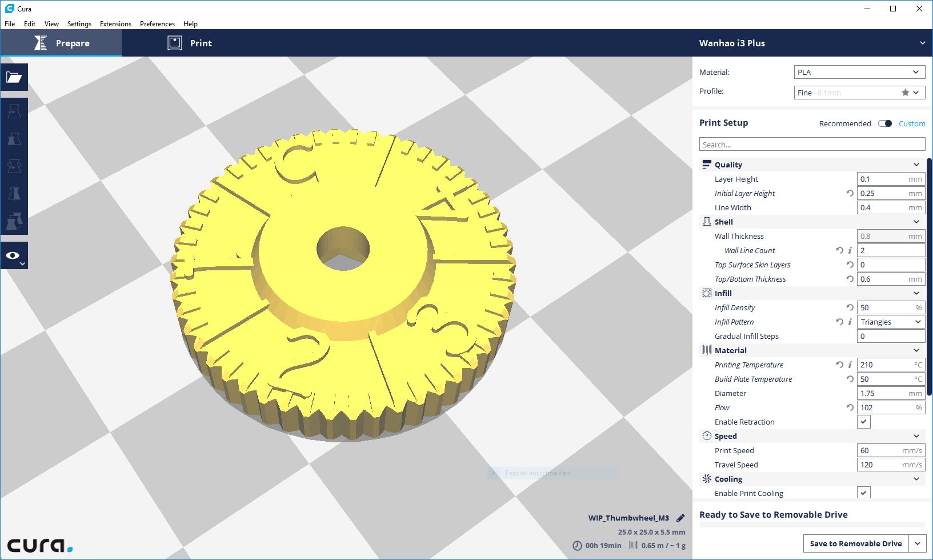Click the Recommended mode label
Screen dimensions: 933x560
click(x=845, y=123)
